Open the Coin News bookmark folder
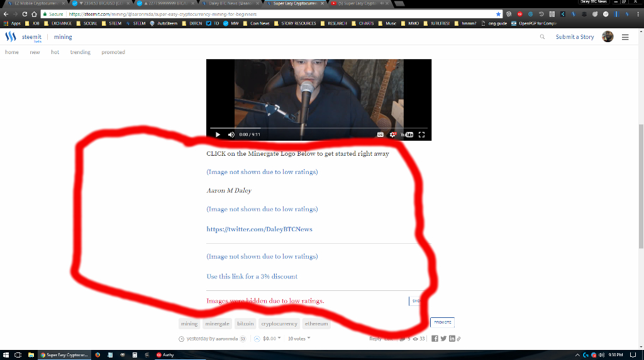The height and width of the screenshot is (360, 644). 257,23
